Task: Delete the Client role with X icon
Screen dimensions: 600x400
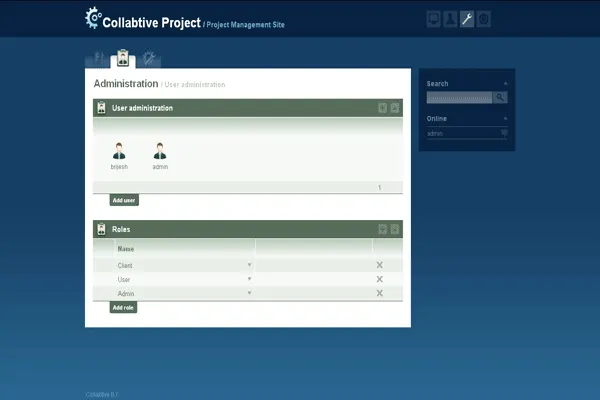Action: (379, 265)
